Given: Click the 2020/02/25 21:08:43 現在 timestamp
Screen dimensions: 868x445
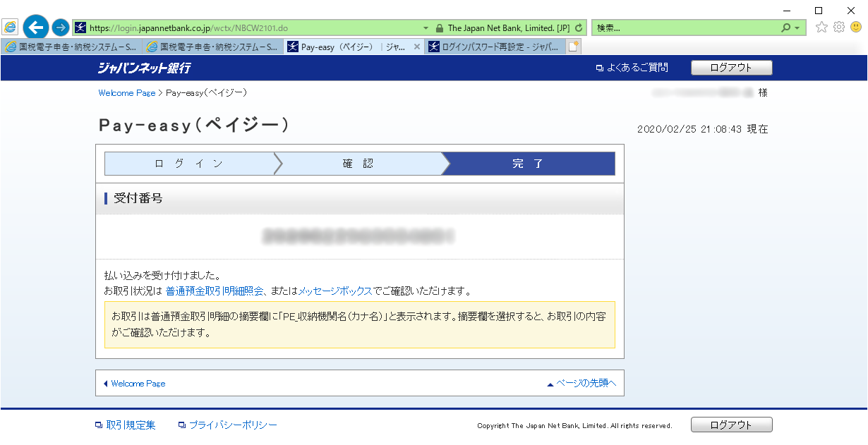Looking at the screenshot, I should pyautogui.click(x=702, y=130).
